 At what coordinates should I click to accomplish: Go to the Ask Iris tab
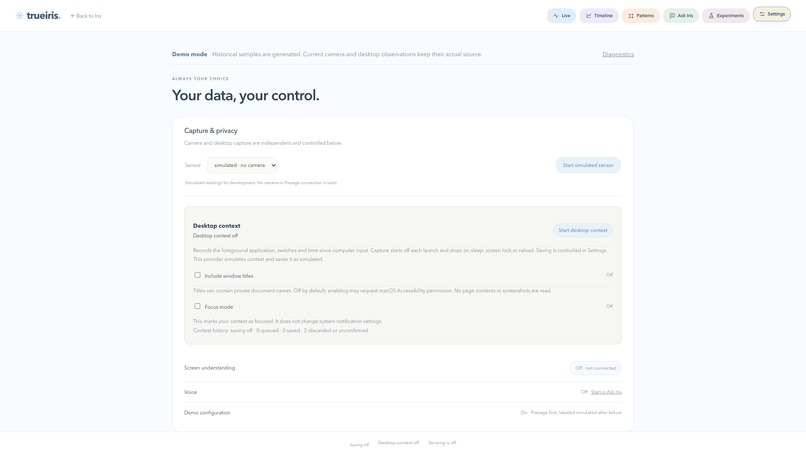point(681,15)
